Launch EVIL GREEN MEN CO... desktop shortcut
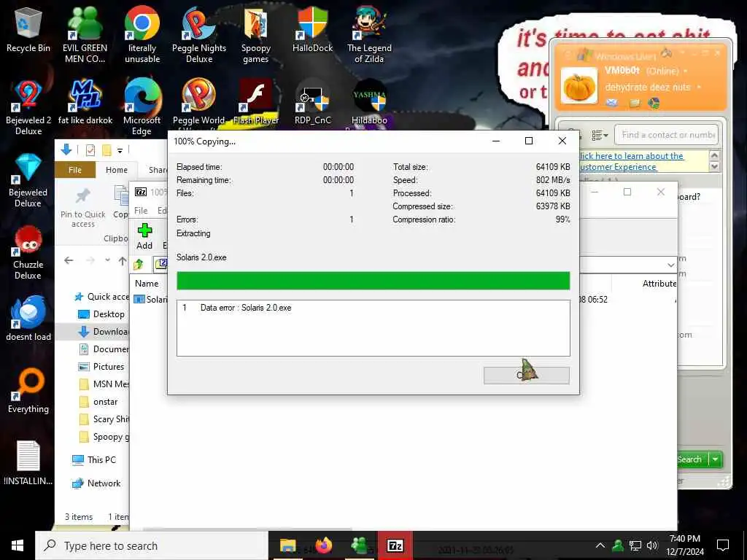Screen dimensions: 747x560 coord(85,34)
